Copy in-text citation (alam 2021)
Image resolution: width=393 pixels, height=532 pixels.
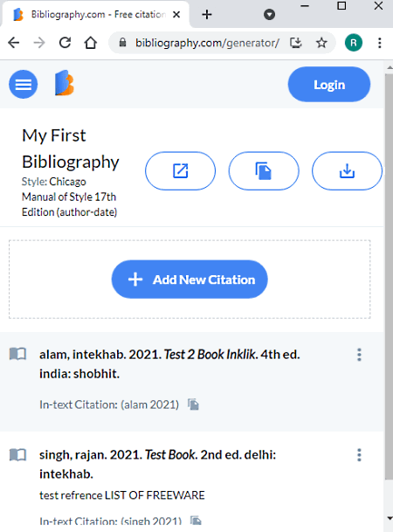(194, 404)
